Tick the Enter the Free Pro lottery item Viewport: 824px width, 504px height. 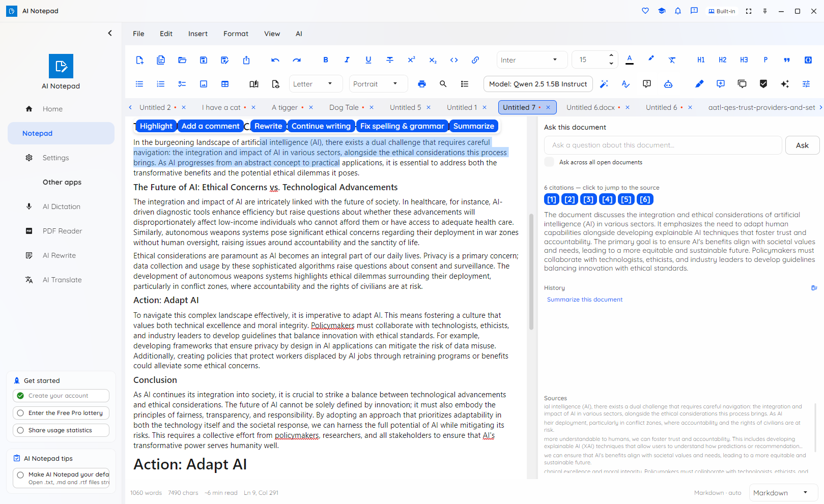click(x=20, y=413)
